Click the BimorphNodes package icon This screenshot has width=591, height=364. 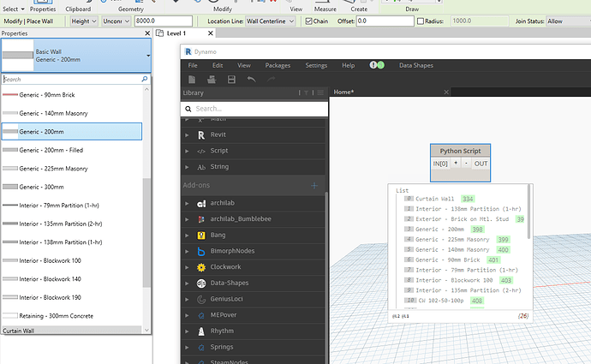point(201,251)
